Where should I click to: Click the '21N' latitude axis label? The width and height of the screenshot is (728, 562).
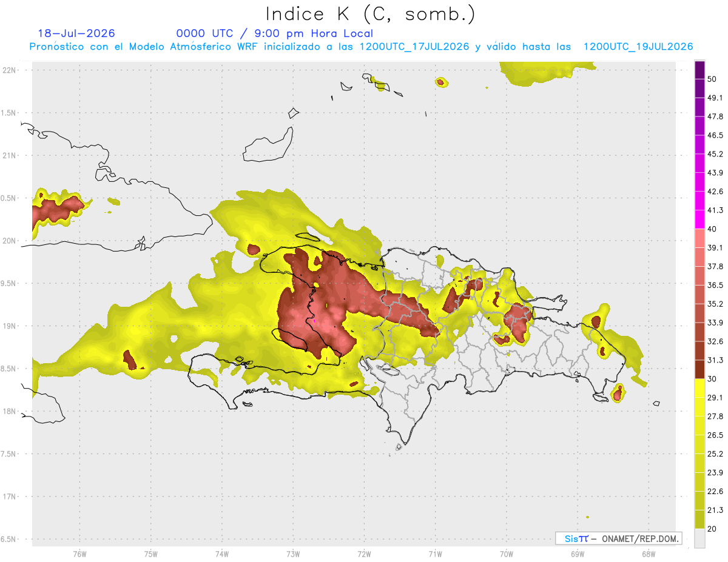click(9, 156)
